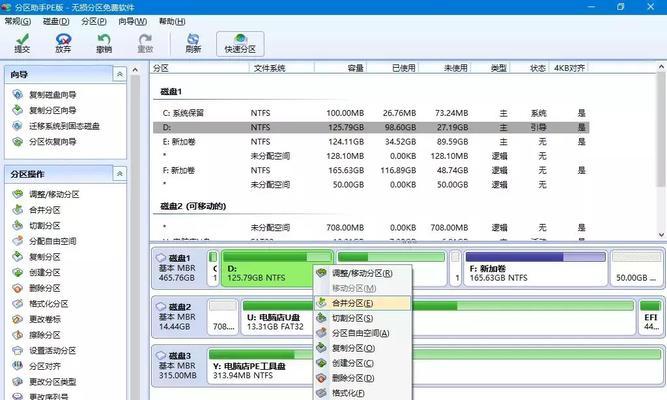Open the 快速分区 quick partition tool
The width and height of the screenshot is (667, 400).
click(240, 44)
